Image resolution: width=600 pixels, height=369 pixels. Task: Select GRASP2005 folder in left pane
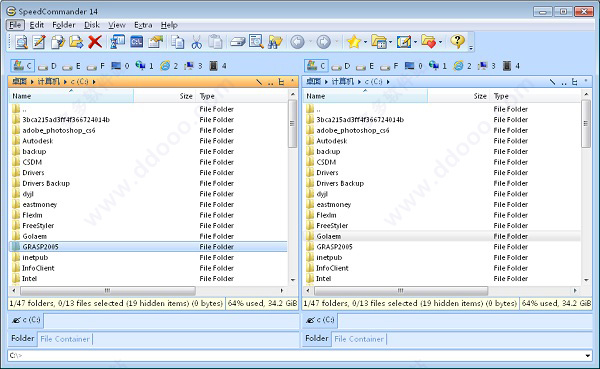[x=148, y=247]
